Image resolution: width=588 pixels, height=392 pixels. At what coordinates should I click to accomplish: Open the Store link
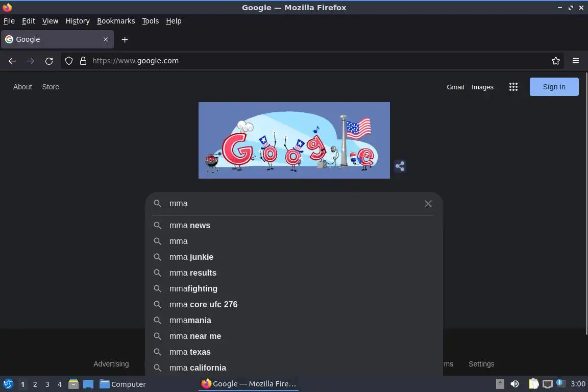click(51, 87)
